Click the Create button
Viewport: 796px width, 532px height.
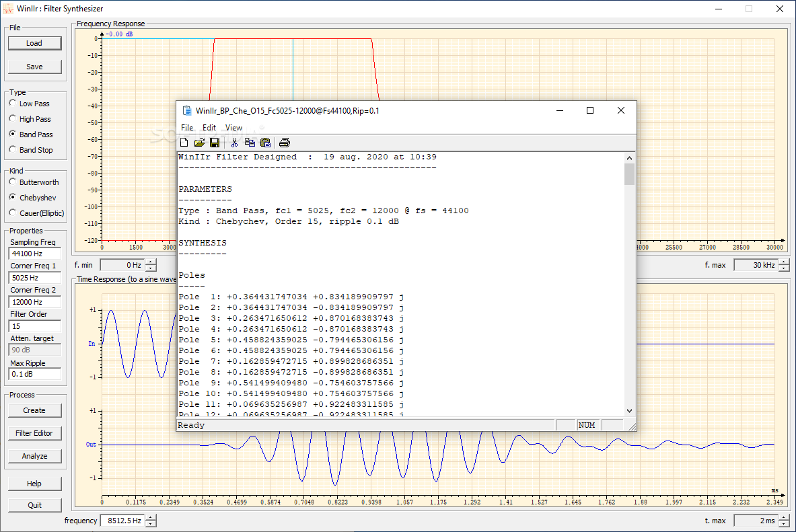tap(34, 410)
